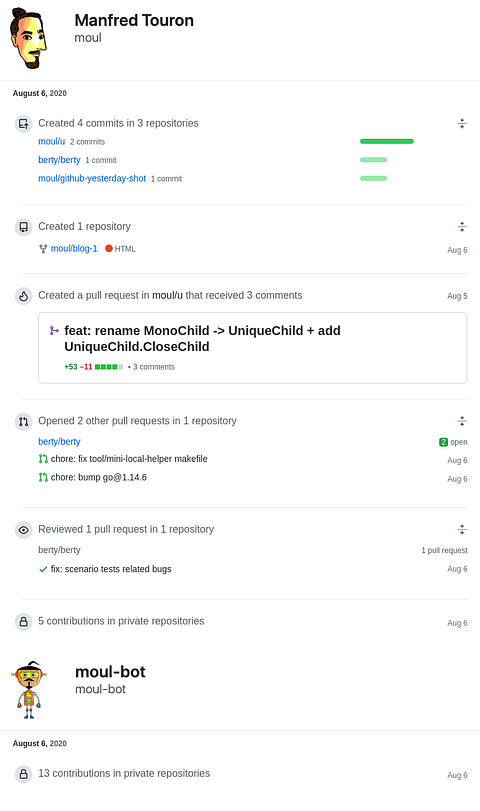The image size is (480, 811).
Task: Open the moul/github-yesterday-shot repository link
Action: (92, 178)
